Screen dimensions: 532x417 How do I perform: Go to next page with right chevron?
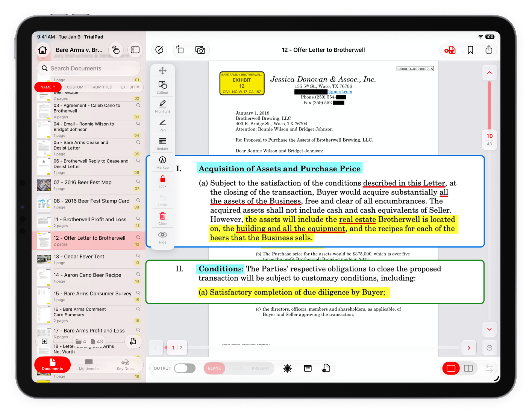pyautogui.click(x=469, y=347)
